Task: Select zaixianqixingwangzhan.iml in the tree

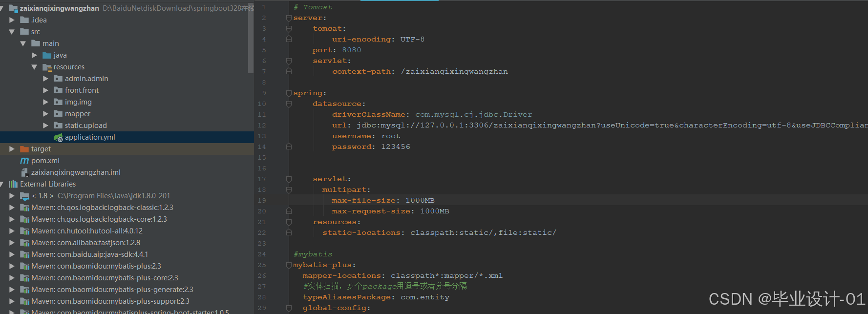Action: pyautogui.click(x=127, y=172)
